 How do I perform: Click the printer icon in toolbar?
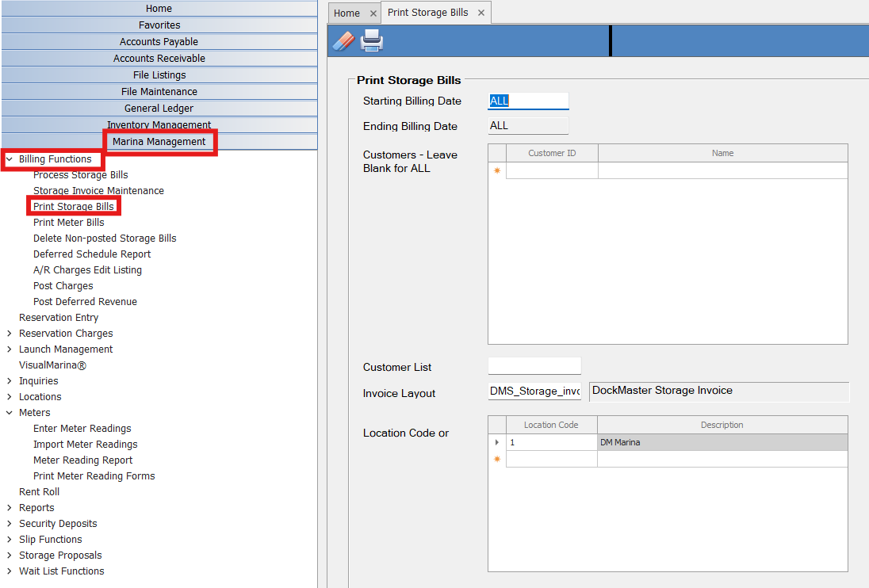point(372,40)
